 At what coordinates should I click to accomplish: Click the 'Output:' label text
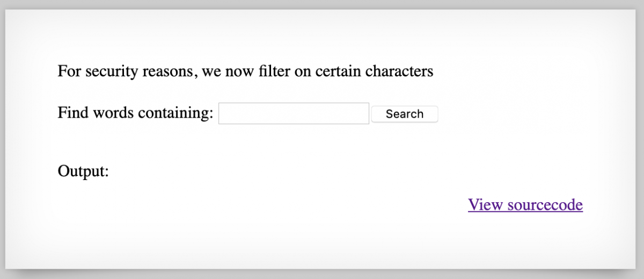click(83, 171)
